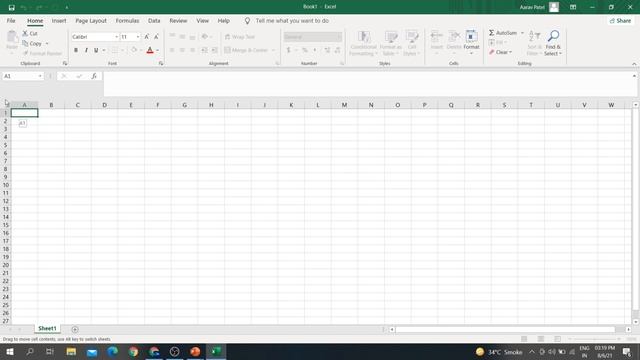
Task: Expand the AutoSum dropdown arrow
Action: click(x=522, y=33)
